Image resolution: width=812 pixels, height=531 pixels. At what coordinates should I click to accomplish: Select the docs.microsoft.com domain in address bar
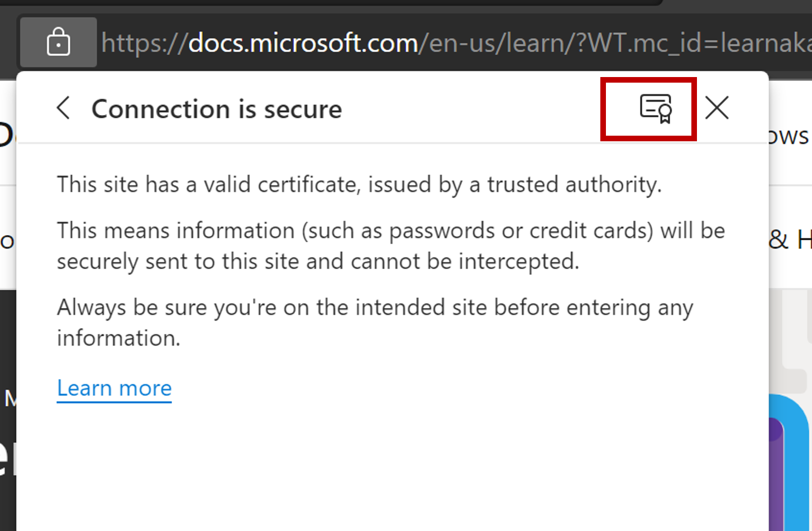pyautogui.click(x=303, y=43)
